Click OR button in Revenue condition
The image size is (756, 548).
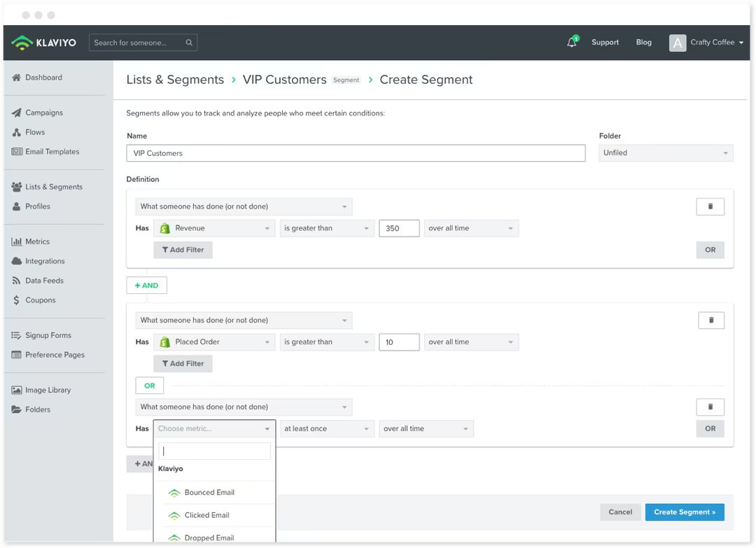[710, 250]
